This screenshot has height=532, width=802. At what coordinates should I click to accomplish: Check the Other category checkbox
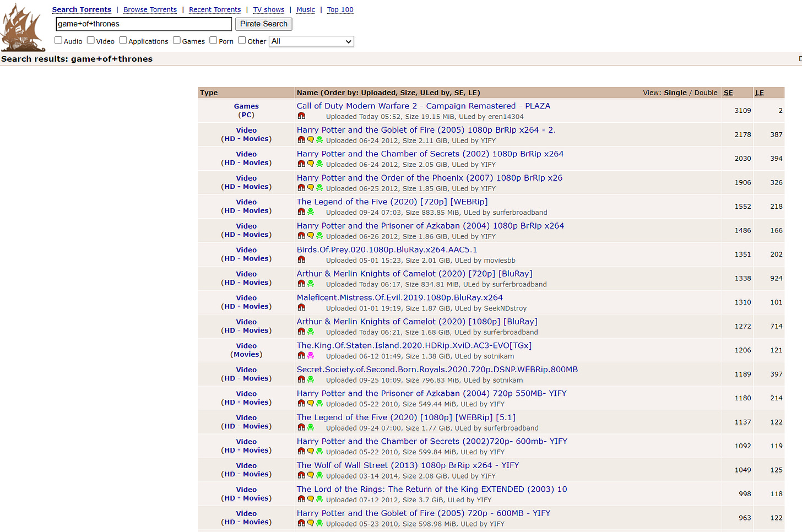[242, 40]
